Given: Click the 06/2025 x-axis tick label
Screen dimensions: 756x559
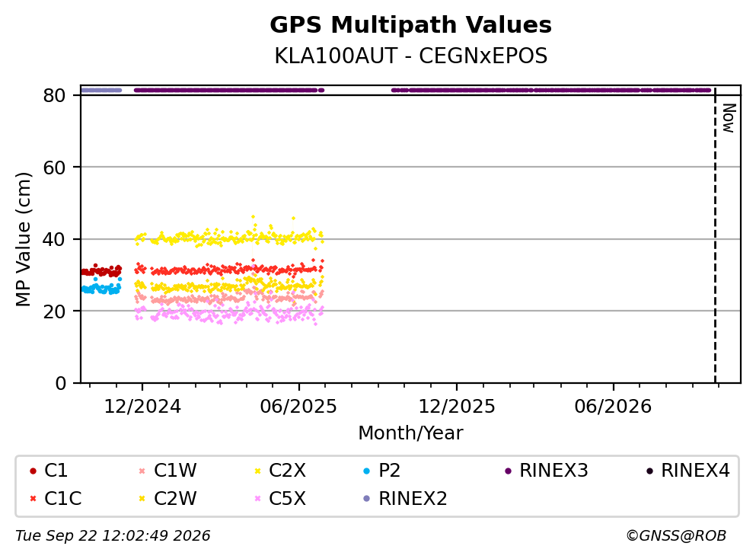Looking at the screenshot, I should 298,407.
